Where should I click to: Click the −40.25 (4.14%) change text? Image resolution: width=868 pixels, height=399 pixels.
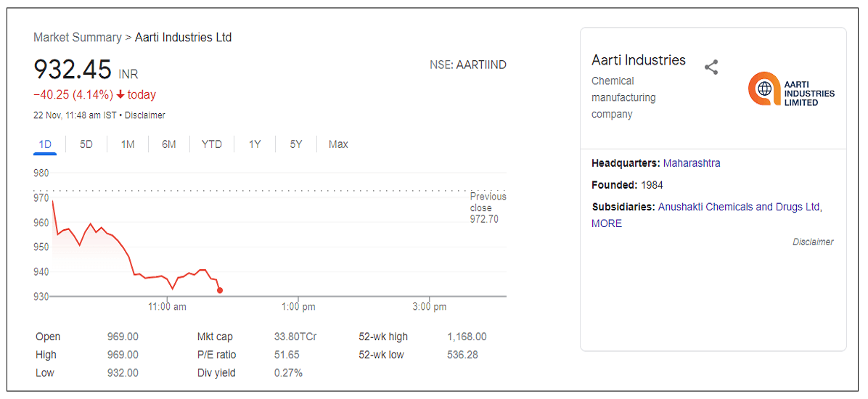(x=73, y=94)
